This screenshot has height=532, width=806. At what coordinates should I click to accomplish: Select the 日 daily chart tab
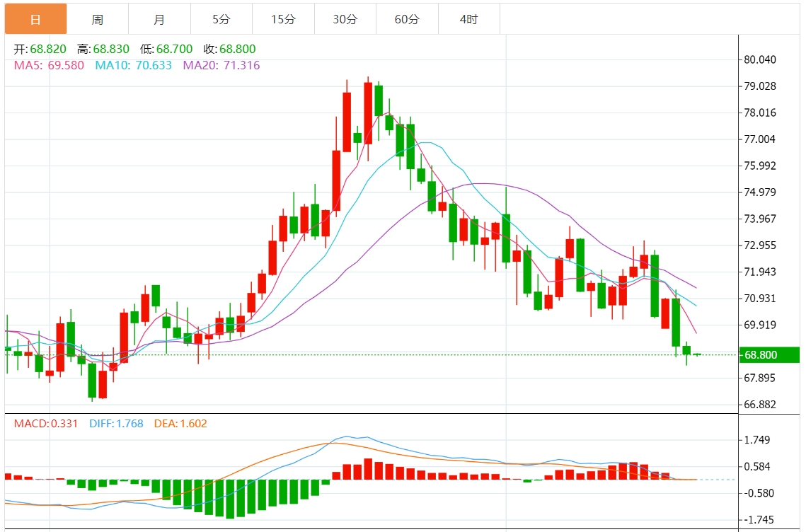point(36,19)
